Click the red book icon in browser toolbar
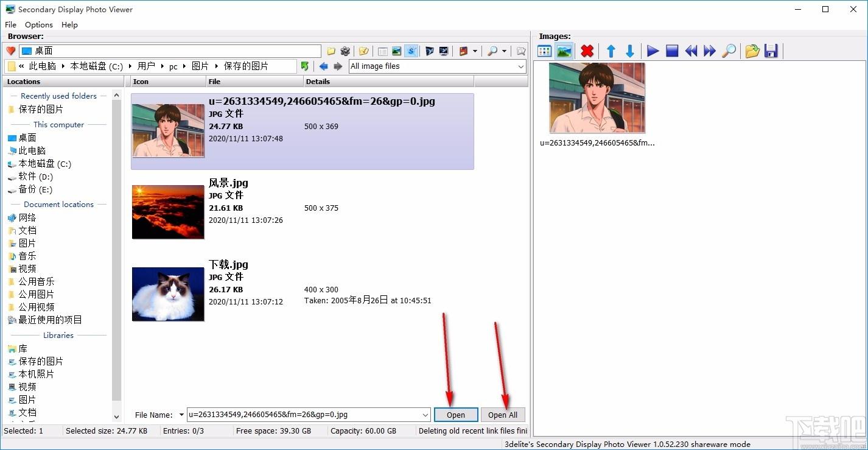This screenshot has height=450, width=868. coord(463,51)
